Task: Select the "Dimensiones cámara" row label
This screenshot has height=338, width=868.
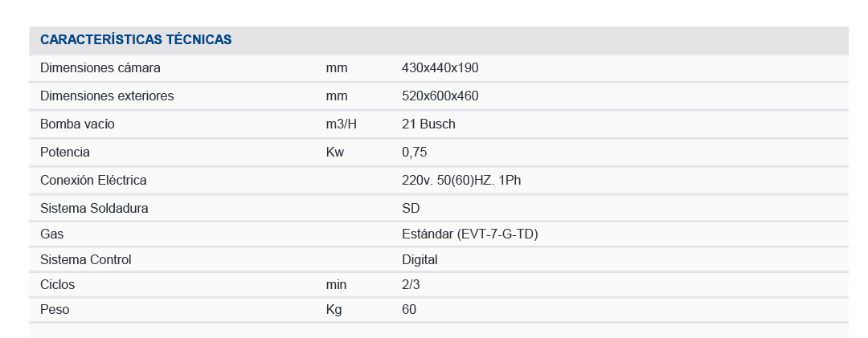Action: pos(100,68)
